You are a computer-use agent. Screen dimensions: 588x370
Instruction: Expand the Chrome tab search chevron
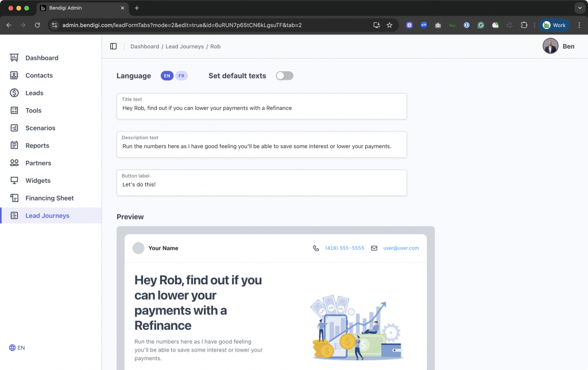click(x=578, y=8)
